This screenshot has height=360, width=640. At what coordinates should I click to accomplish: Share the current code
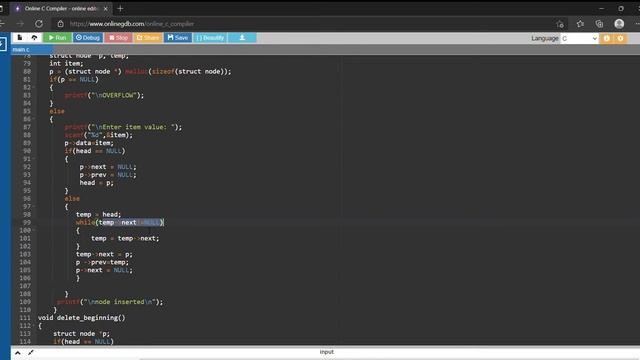click(x=148, y=38)
